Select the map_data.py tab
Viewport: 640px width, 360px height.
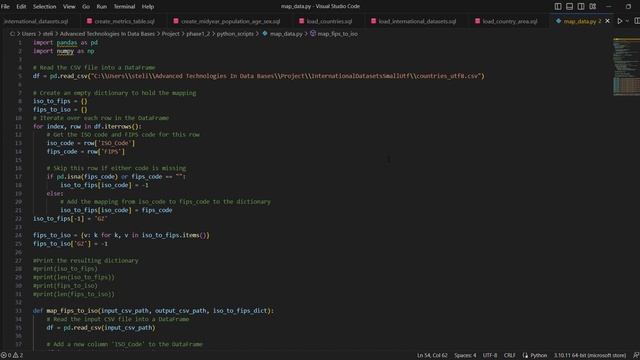click(x=579, y=21)
